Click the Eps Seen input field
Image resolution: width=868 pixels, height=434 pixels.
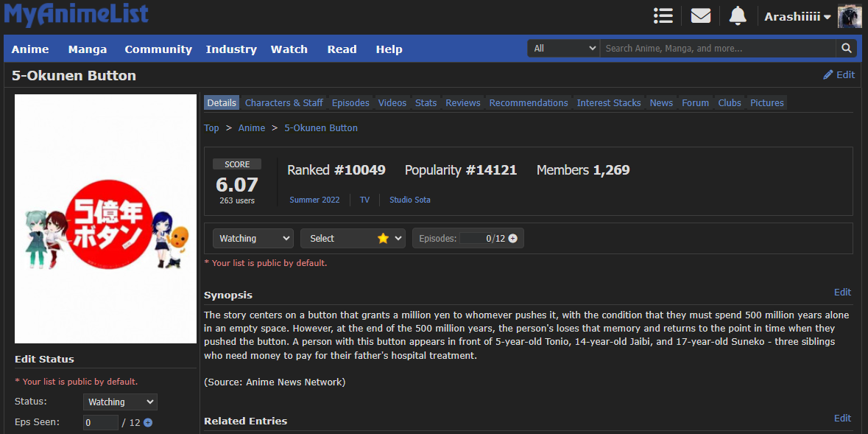tap(100, 422)
